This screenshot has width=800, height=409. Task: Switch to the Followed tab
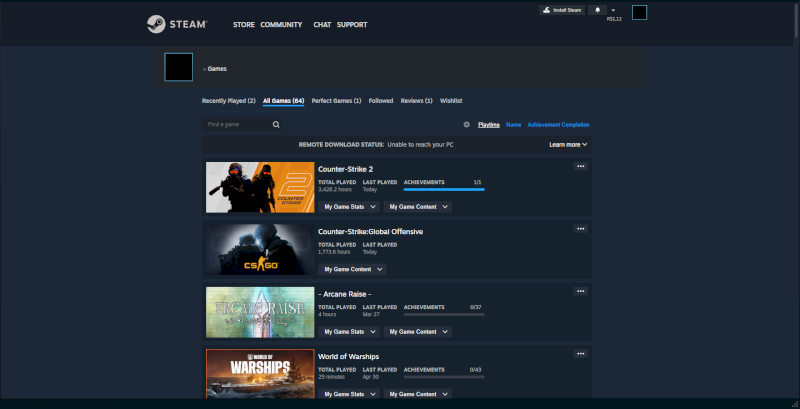pos(381,101)
